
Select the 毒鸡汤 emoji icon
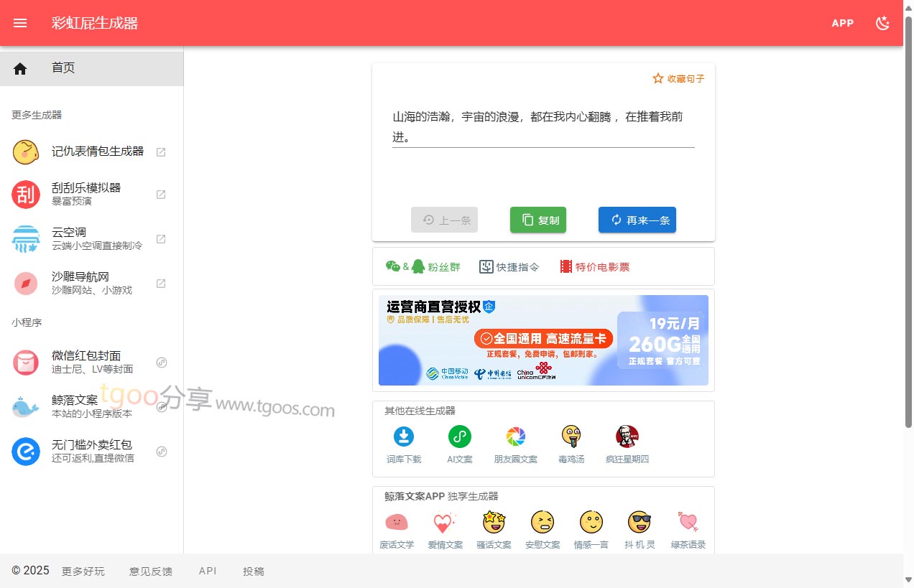pos(571,436)
